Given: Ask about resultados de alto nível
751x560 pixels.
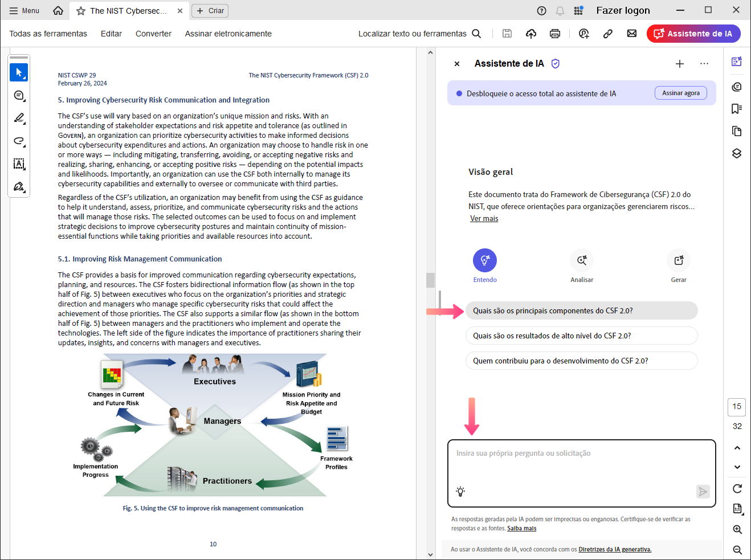Looking at the screenshot, I should (582, 336).
